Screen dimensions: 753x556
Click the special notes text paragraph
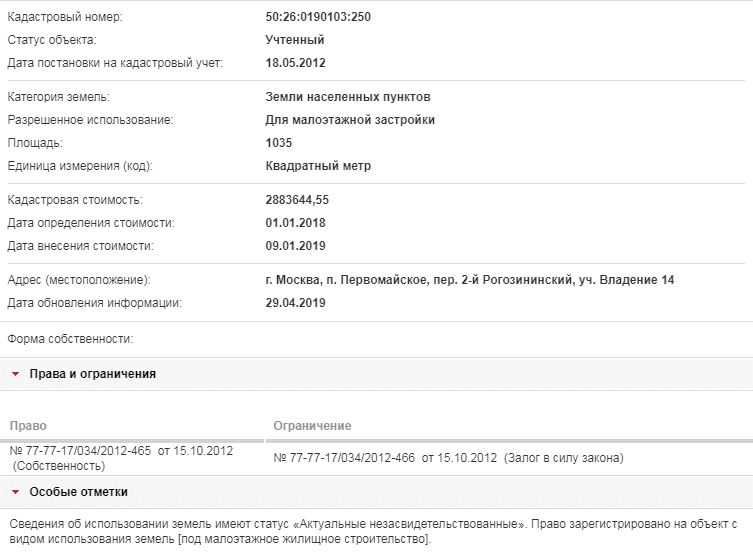pos(373,532)
